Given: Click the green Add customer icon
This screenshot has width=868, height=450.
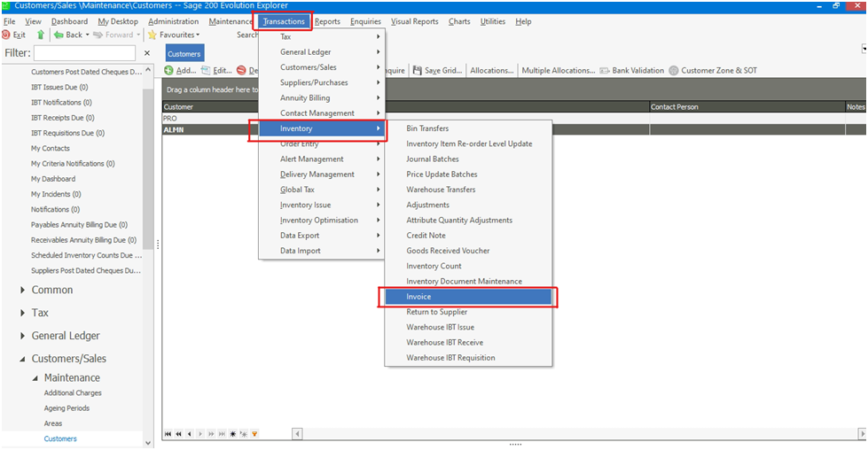Looking at the screenshot, I should (168, 70).
